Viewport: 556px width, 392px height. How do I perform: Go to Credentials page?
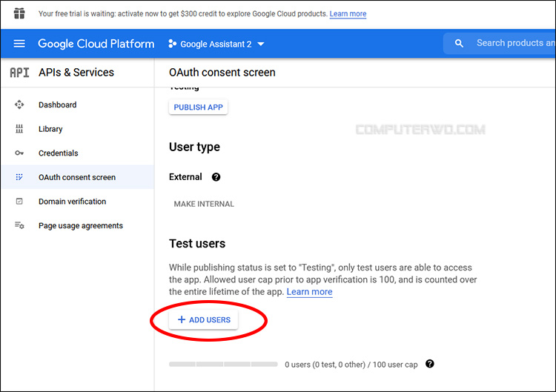point(77,153)
